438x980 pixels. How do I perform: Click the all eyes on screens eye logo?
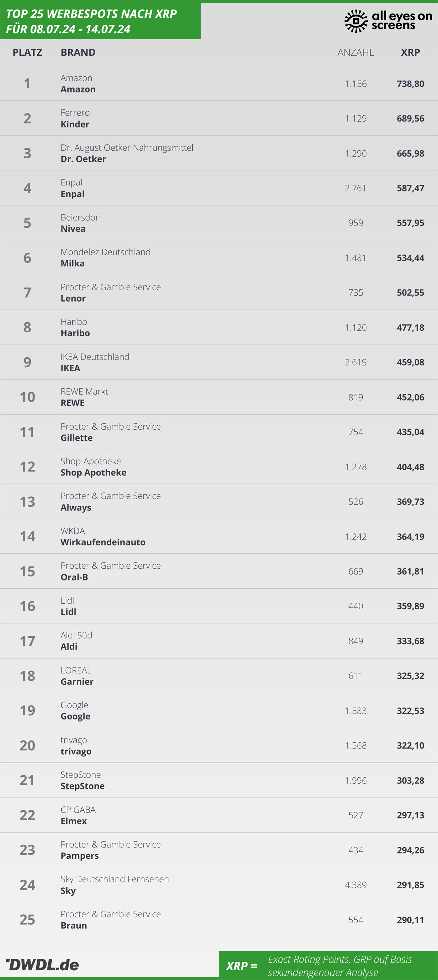tap(356, 21)
